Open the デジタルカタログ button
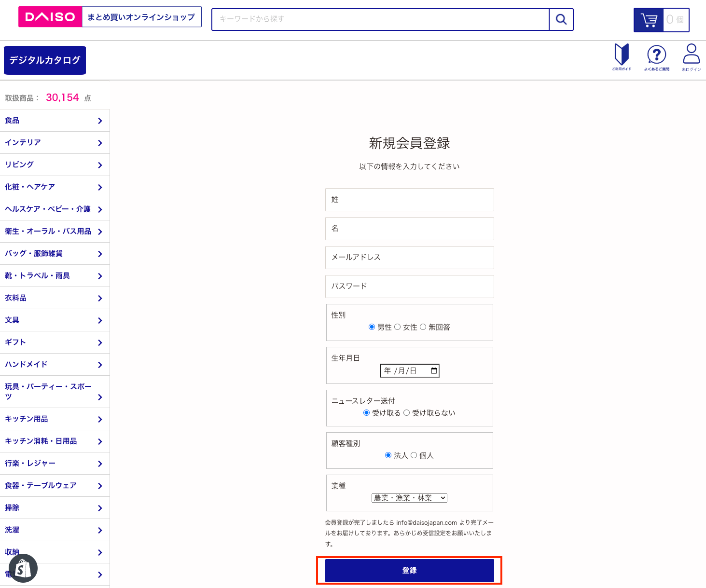 (x=45, y=60)
